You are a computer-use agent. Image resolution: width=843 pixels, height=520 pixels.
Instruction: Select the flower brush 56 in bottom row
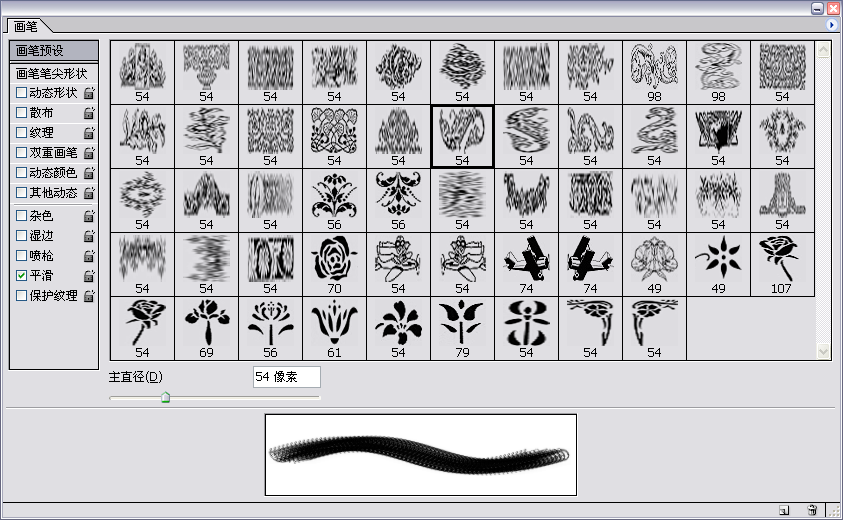tap(270, 329)
